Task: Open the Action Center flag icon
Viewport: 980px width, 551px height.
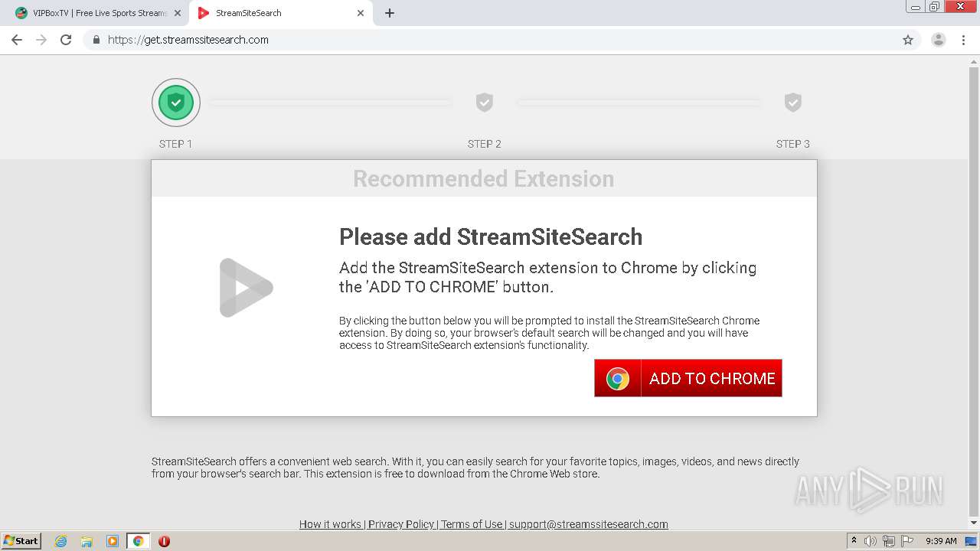Action: (907, 541)
